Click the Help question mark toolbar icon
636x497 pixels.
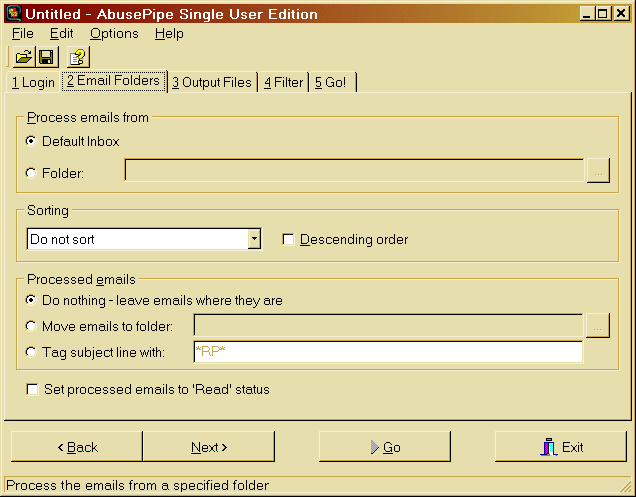point(77,57)
